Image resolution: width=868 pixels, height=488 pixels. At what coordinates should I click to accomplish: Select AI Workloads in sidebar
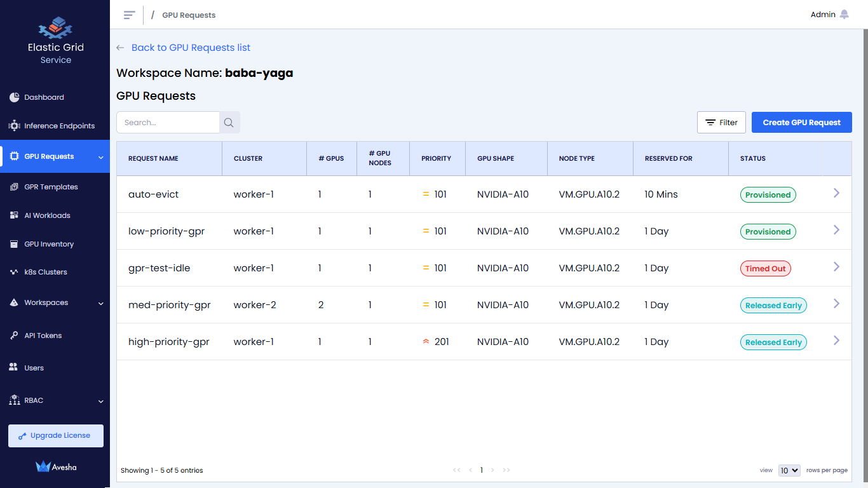click(47, 215)
